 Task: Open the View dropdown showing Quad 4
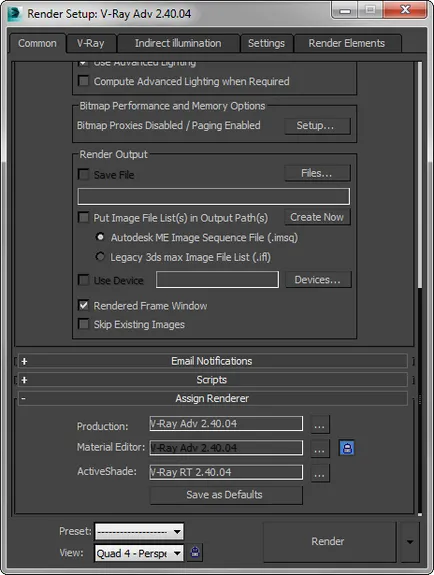click(139, 553)
